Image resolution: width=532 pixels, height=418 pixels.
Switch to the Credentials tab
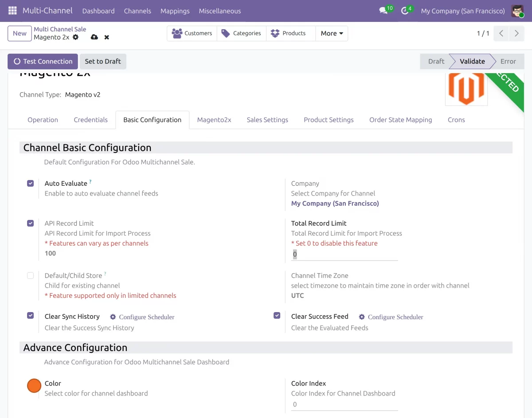(x=90, y=120)
